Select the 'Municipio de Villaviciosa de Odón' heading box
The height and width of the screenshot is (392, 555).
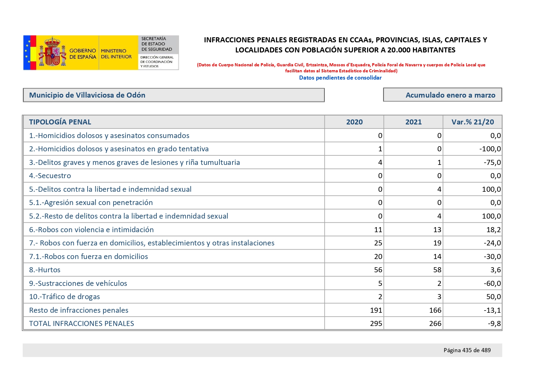coord(174,95)
